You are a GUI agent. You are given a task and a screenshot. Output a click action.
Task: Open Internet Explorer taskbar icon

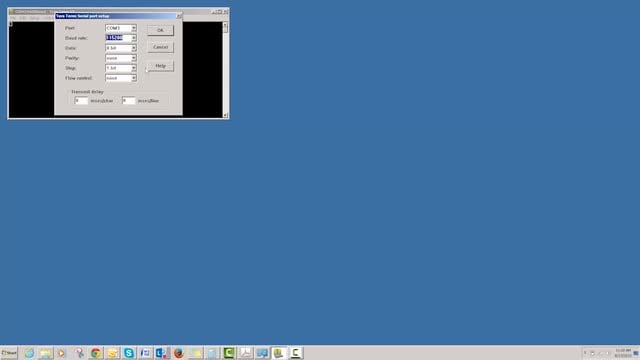[x=29, y=353]
